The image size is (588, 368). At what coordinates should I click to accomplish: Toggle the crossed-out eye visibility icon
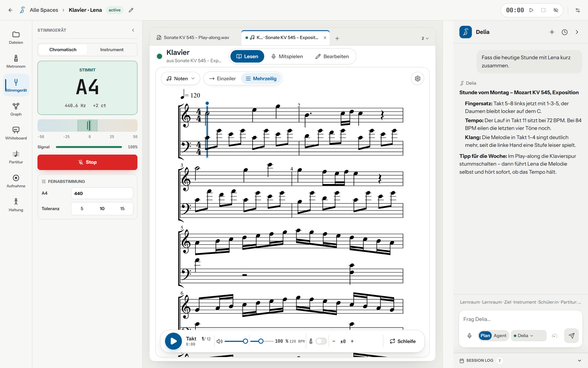click(556, 10)
